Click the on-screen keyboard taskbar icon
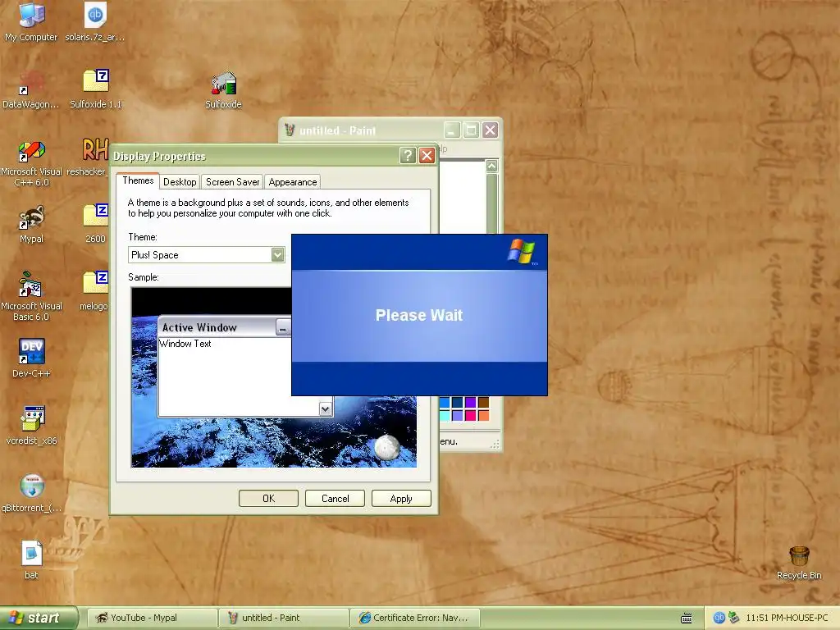 pyautogui.click(x=687, y=619)
